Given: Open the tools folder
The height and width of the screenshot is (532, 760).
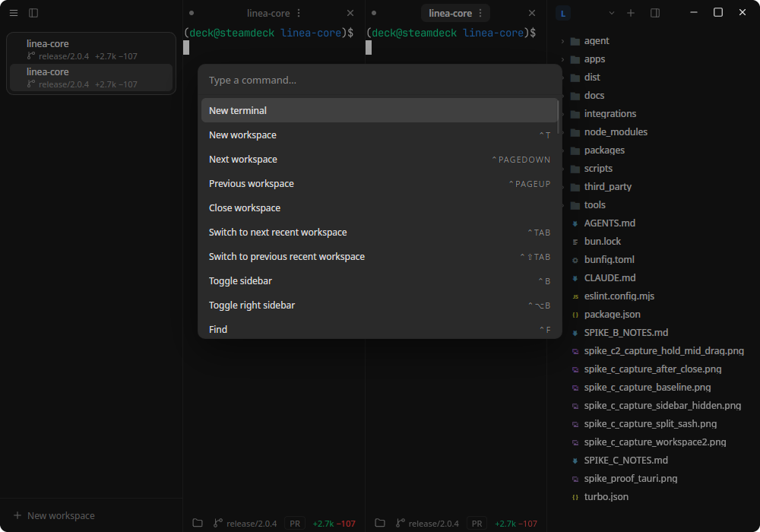Looking at the screenshot, I should (595, 205).
